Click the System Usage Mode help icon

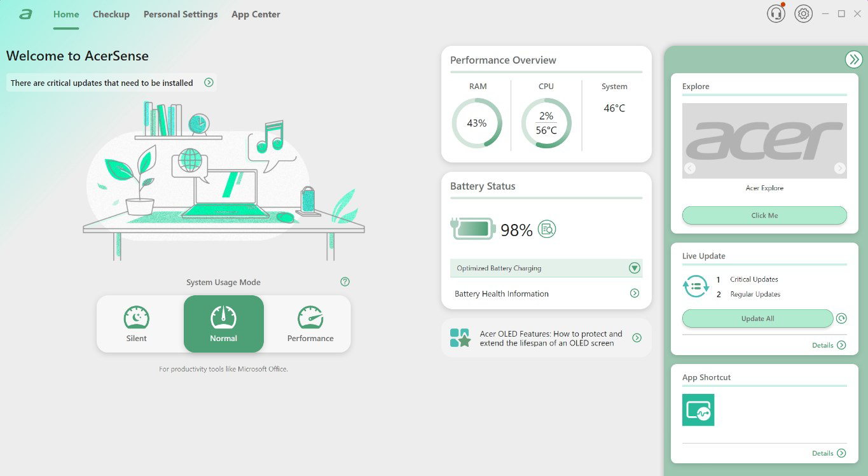345,282
